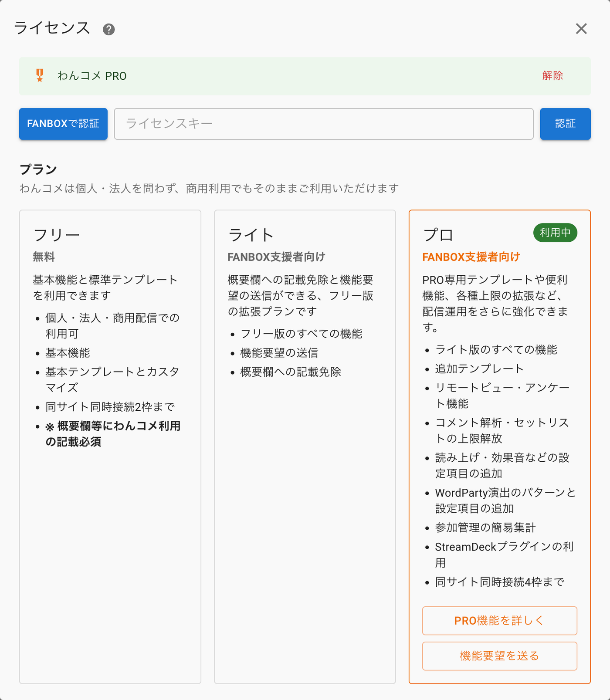Click リモートビュー・アンケート機能 list item

pyautogui.click(x=502, y=396)
